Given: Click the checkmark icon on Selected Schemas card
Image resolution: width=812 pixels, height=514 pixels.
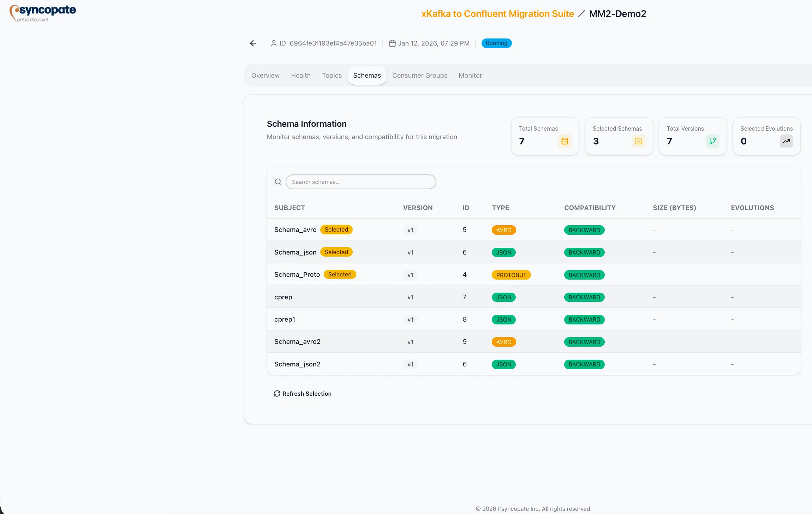Looking at the screenshot, I should click(x=638, y=141).
